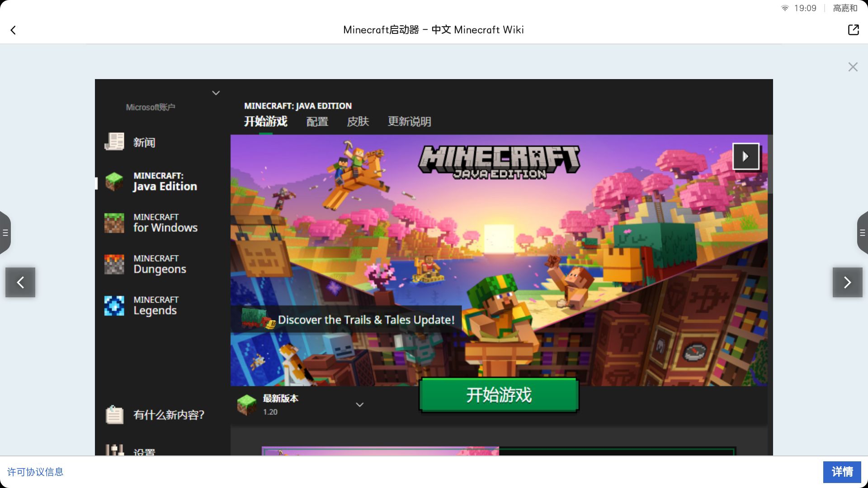Screen dimensions: 868x488
Task: Select Minecraft Java Edition grass block icon
Action: [x=114, y=182]
